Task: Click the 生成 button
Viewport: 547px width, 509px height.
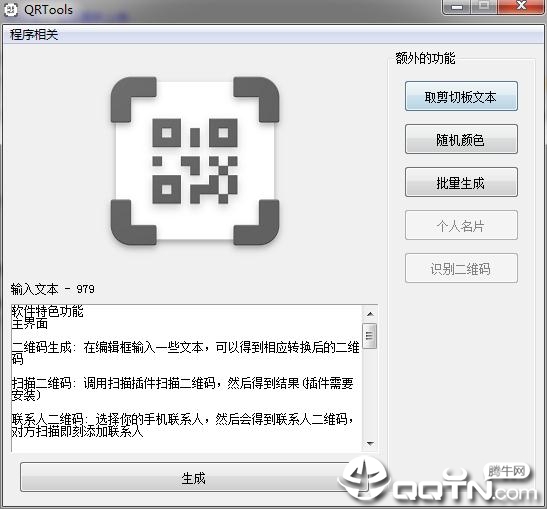Action: (193, 478)
